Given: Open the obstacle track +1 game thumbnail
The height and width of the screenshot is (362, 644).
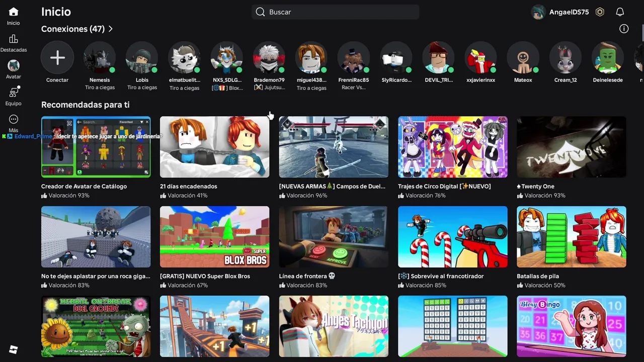Looking at the screenshot, I should [x=214, y=326].
